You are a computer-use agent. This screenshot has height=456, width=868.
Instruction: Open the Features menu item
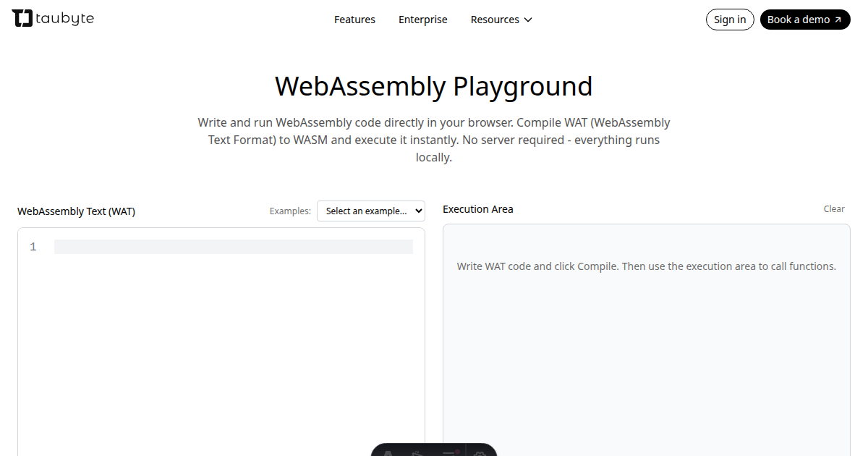[354, 20]
